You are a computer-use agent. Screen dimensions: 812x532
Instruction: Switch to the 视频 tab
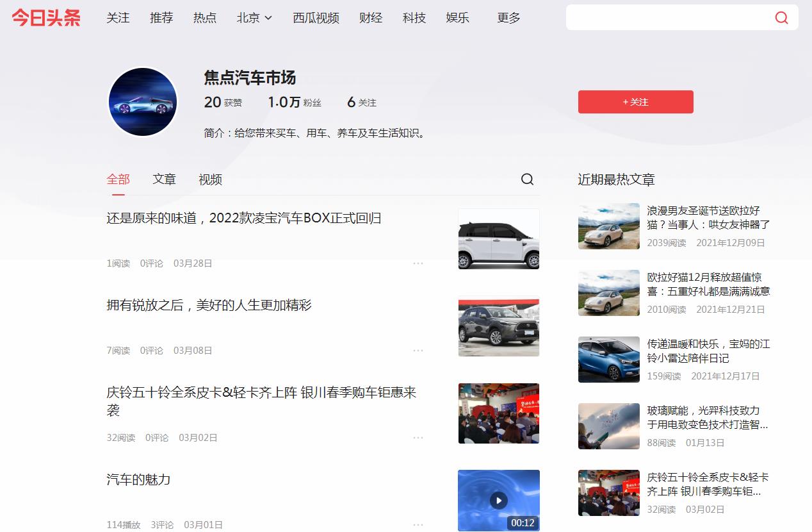point(210,179)
